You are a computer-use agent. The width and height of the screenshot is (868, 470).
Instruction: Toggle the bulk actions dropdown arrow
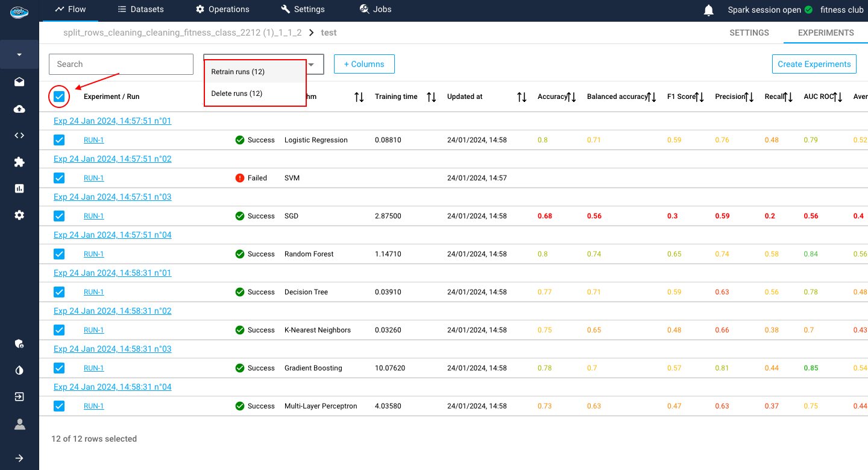(312, 65)
